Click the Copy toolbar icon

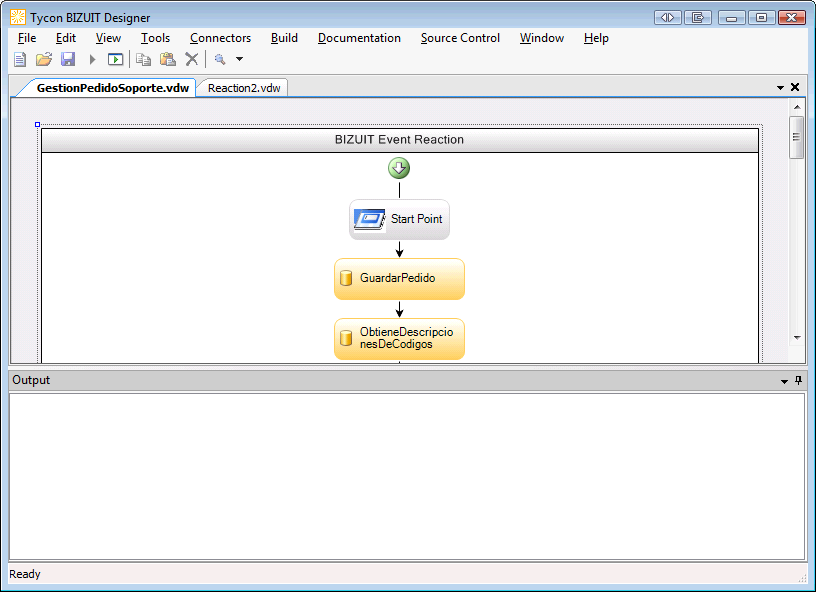click(x=143, y=59)
